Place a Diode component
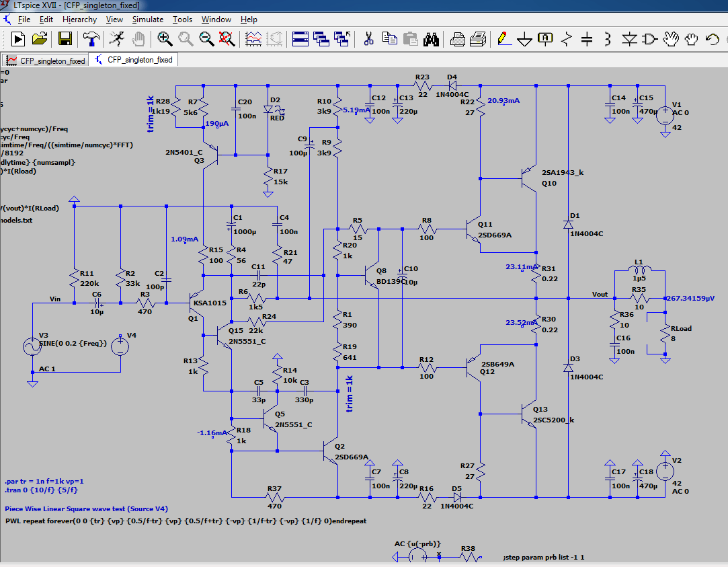 pyautogui.click(x=630, y=40)
